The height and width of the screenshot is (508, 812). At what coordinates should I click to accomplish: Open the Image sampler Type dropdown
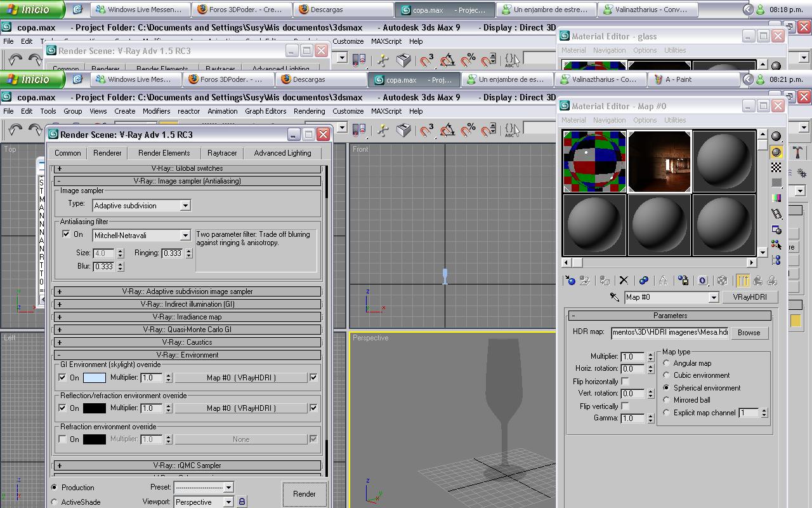pos(141,206)
